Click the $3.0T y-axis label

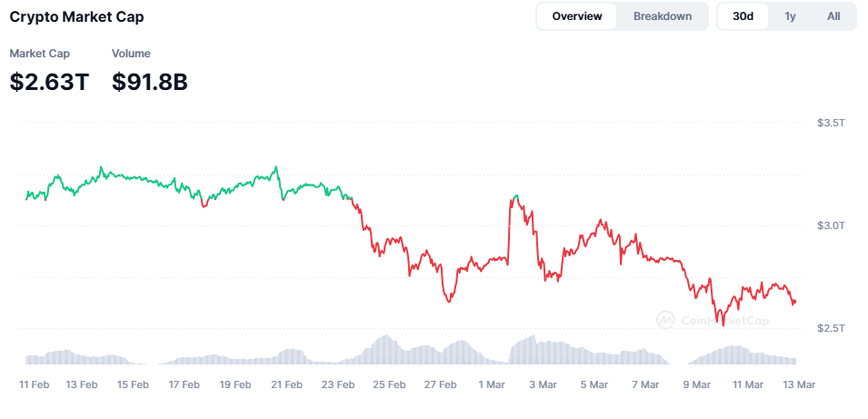(x=832, y=224)
